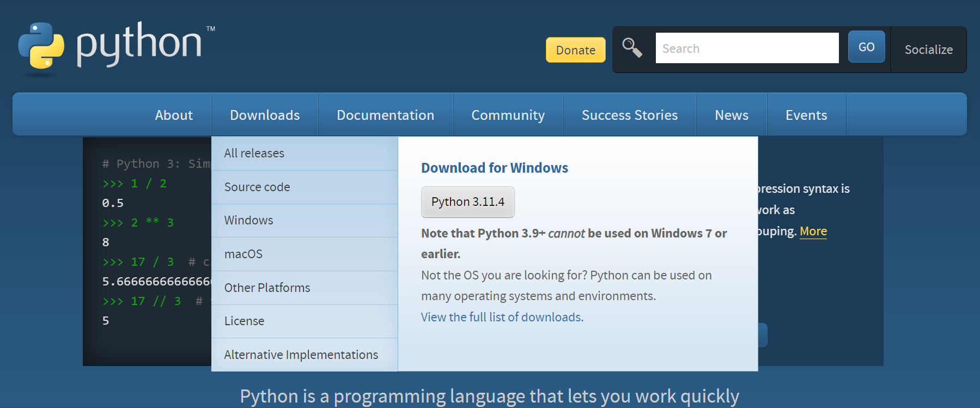Open the full list of downloads link
Screen dimensions: 980x408
[502, 317]
